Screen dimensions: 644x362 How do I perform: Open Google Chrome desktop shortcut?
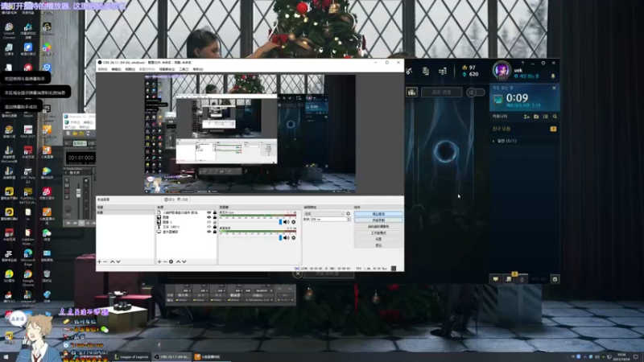[28, 278]
